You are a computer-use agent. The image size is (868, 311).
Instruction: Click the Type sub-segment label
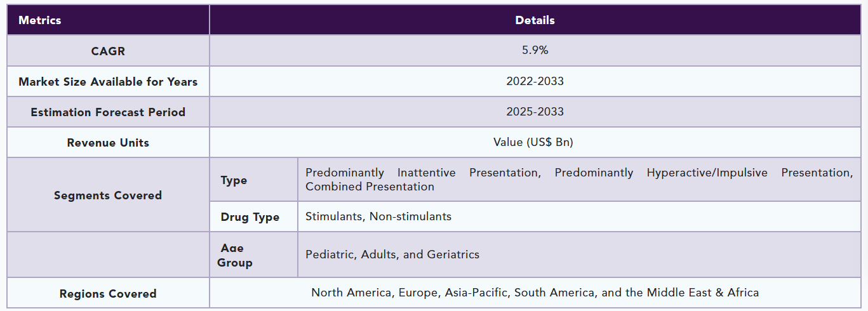[x=234, y=180]
